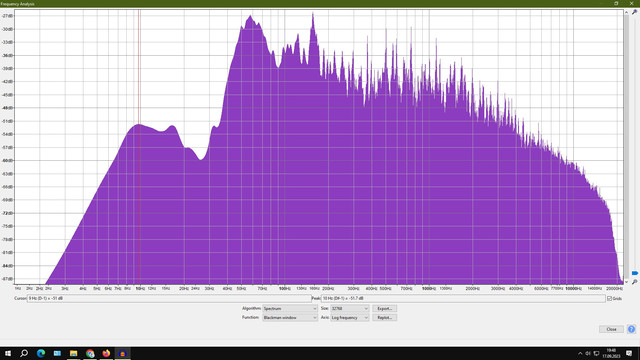
Task: Click the Replot button
Action: pyautogui.click(x=384, y=318)
